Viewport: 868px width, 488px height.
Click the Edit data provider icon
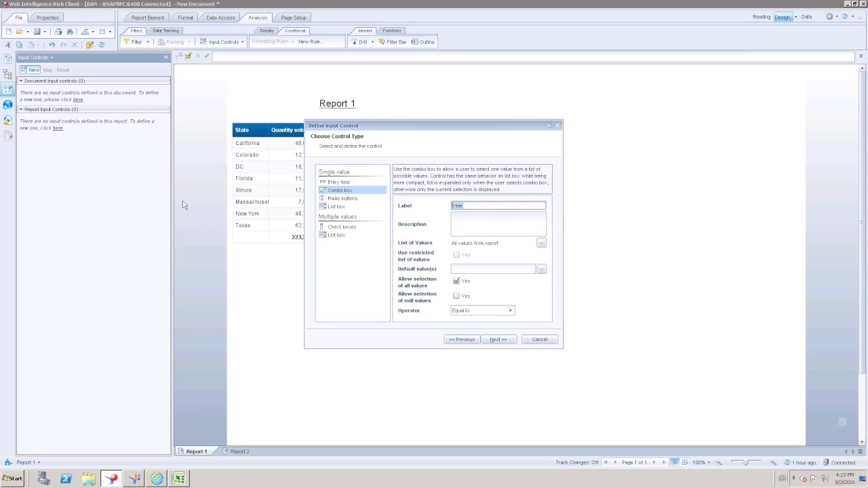pyautogui.click(x=90, y=45)
